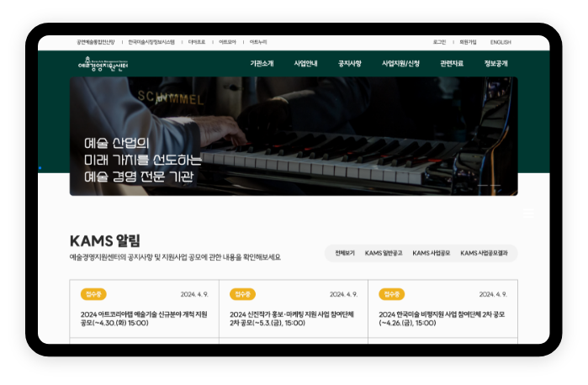The width and height of the screenshot is (588, 385).
Task: Click the 예술경영지원센터 logo
Action: point(103,64)
